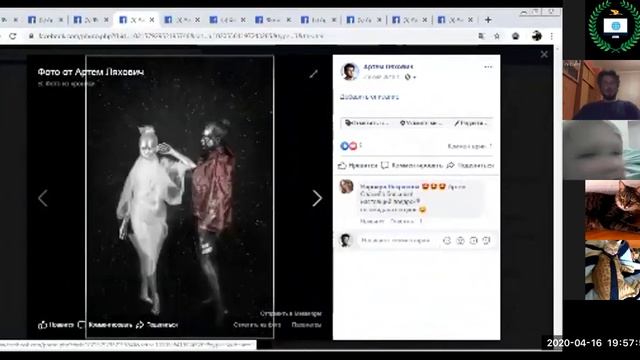Click the add location button
Image resolution: width=640 pixels, height=360 pixels.
[x=421, y=123]
